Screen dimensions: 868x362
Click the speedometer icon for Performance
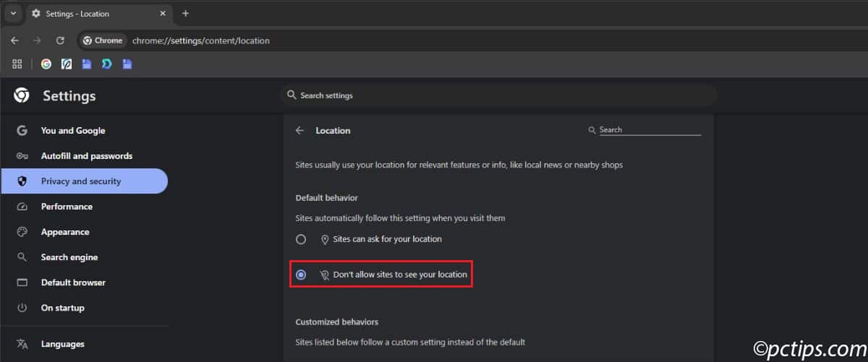click(x=22, y=207)
